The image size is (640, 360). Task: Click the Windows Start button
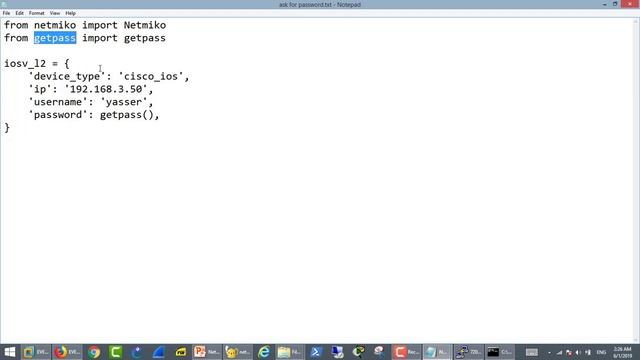tap(9, 352)
